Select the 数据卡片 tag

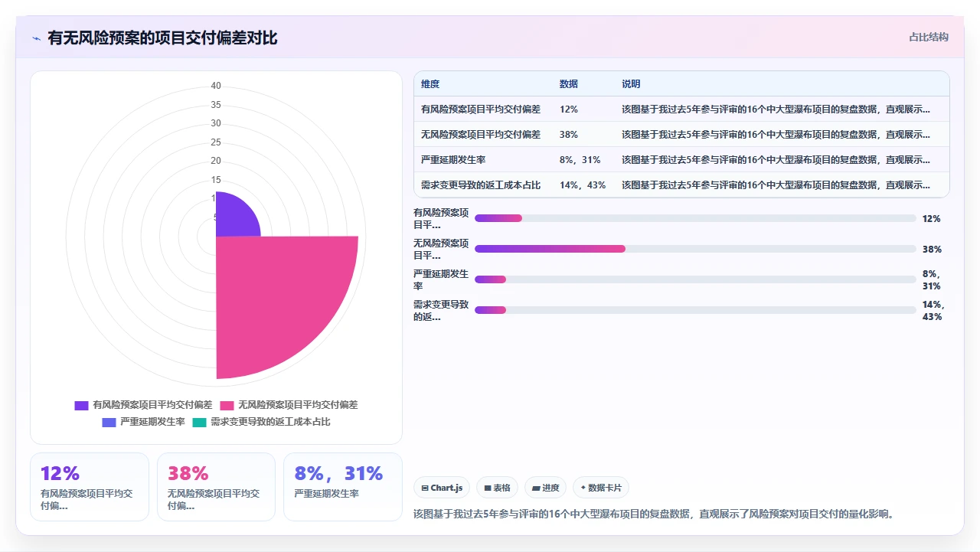tap(601, 488)
